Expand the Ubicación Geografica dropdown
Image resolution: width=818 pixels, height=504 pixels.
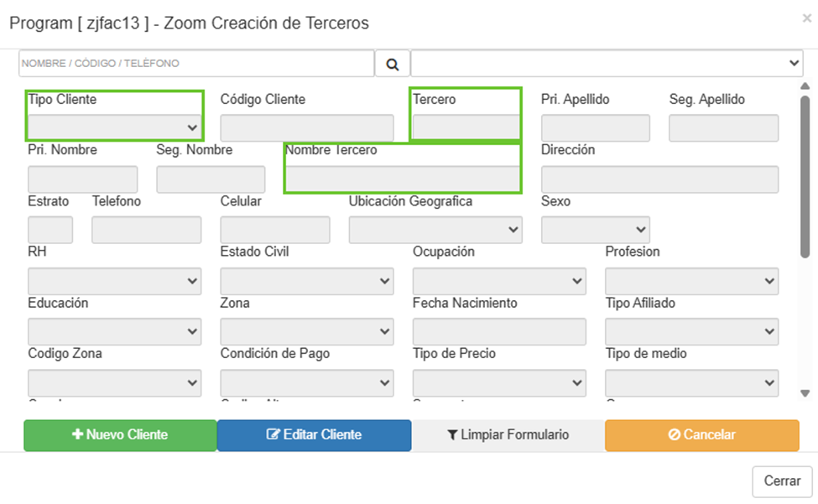435,230
